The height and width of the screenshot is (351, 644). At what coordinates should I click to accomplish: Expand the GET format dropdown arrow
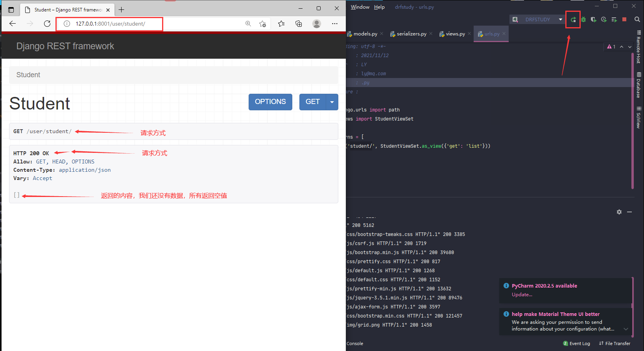click(x=332, y=102)
